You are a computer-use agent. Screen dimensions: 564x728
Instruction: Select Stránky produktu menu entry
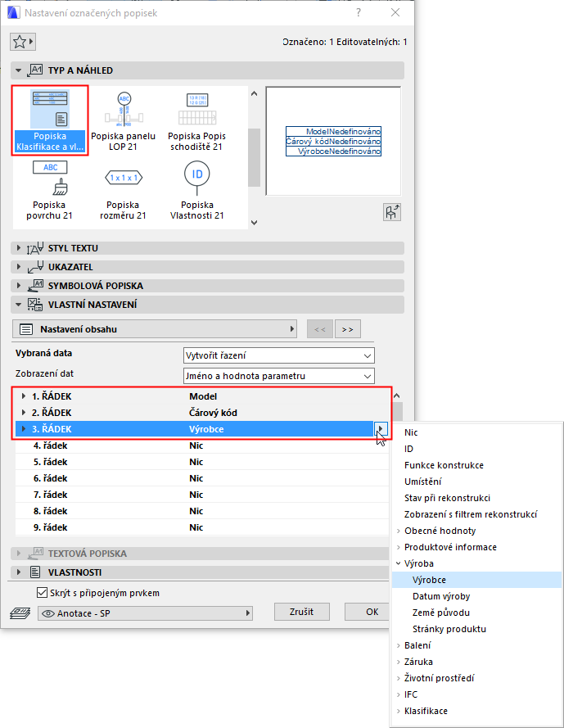476,629
